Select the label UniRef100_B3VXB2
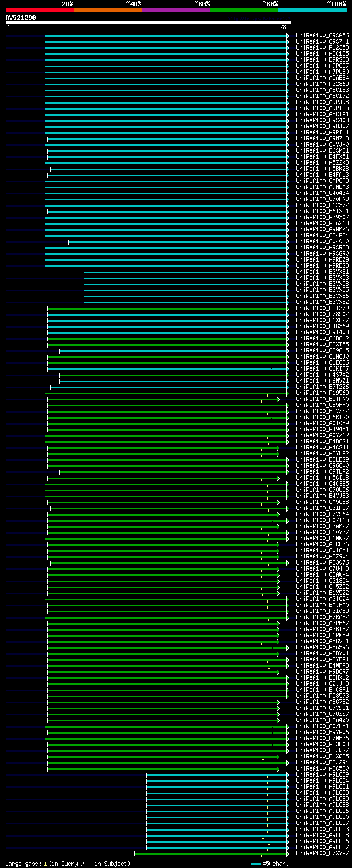Viewport: 352px width, 868px height. tap(322, 302)
